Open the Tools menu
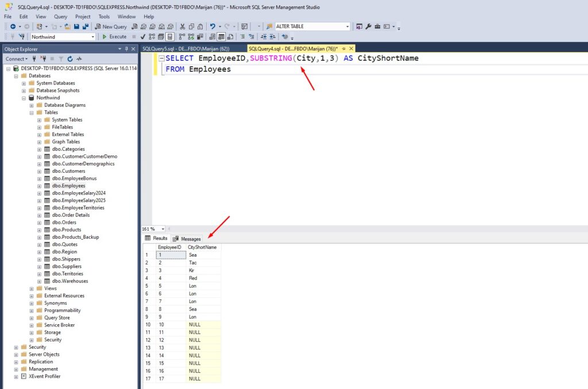The image size is (588, 389). [x=104, y=17]
